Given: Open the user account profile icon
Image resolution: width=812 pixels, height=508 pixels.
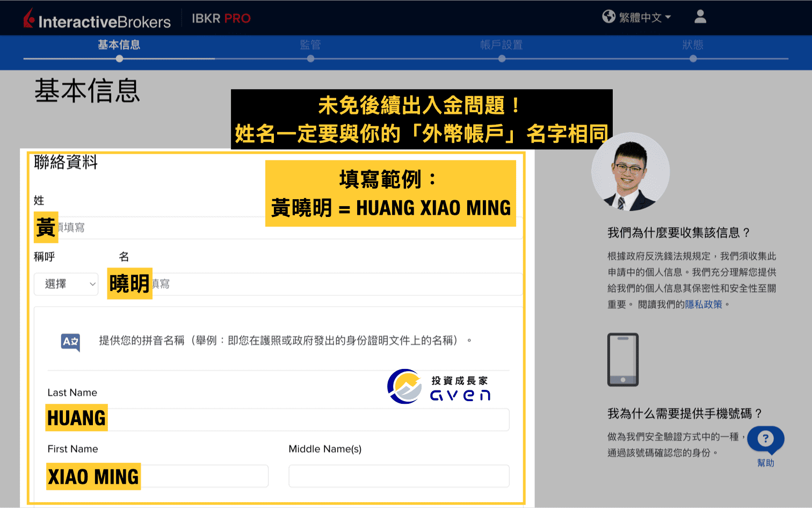Looking at the screenshot, I should 700,17.
